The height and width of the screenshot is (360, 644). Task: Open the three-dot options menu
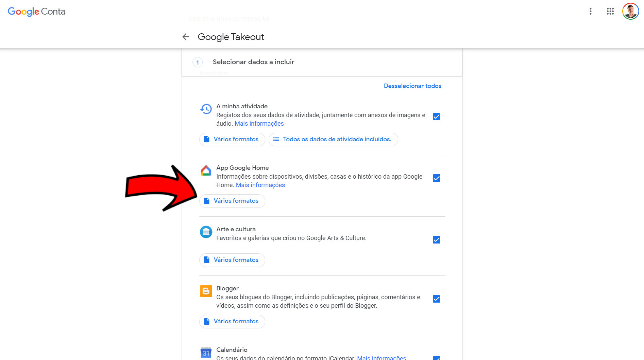(591, 11)
